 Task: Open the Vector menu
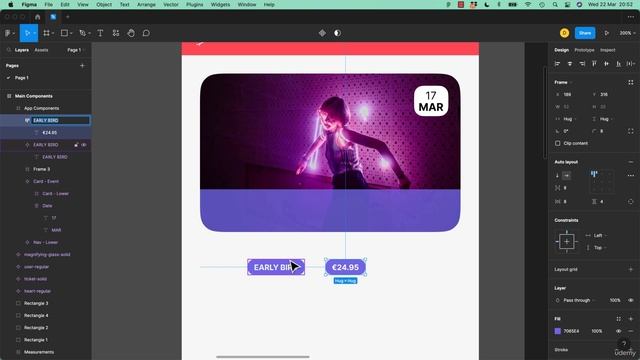point(171,4)
